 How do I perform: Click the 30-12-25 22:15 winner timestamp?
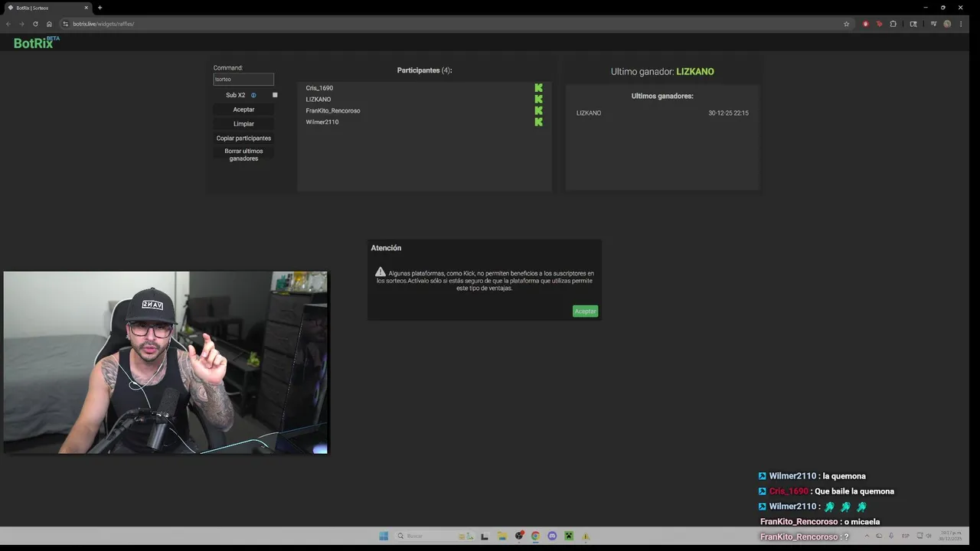(728, 113)
